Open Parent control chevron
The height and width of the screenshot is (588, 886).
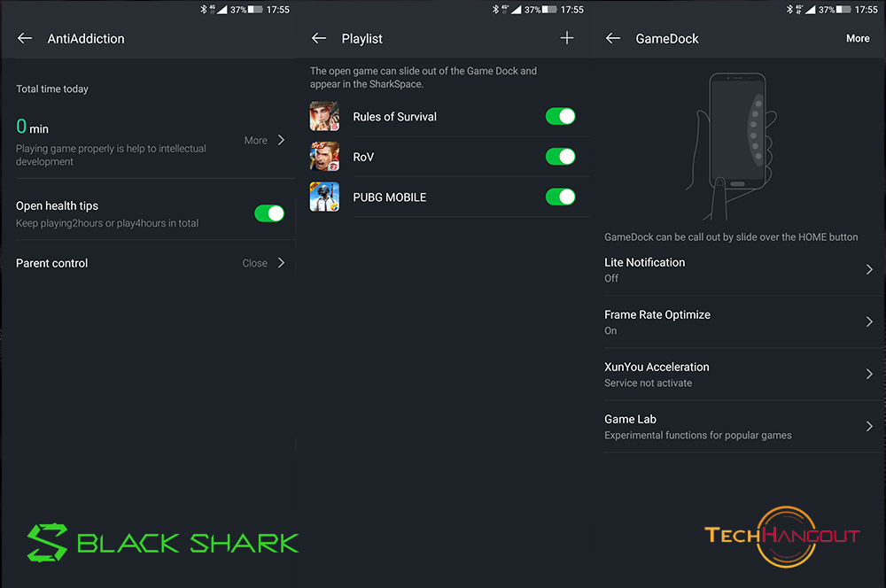(282, 263)
